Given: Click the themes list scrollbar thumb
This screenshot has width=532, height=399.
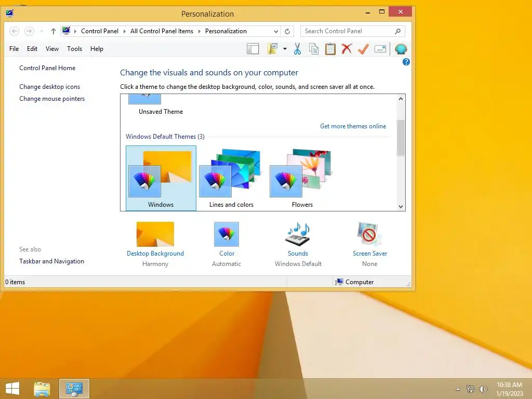Looking at the screenshot, I should point(401,137).
